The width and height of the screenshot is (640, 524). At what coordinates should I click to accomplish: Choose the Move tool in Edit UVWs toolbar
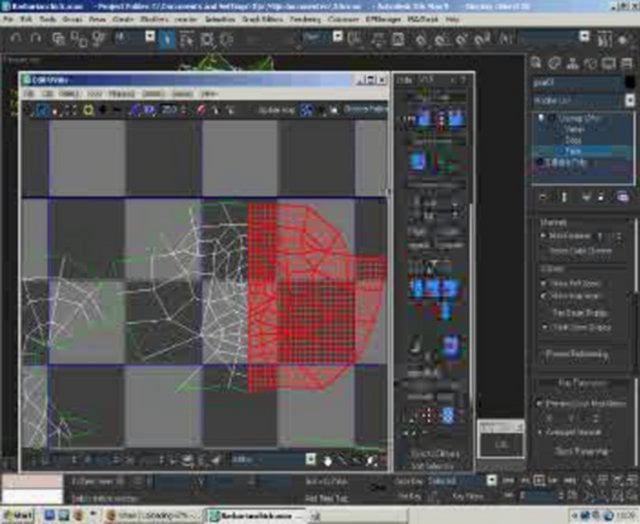tap(42, 110)
